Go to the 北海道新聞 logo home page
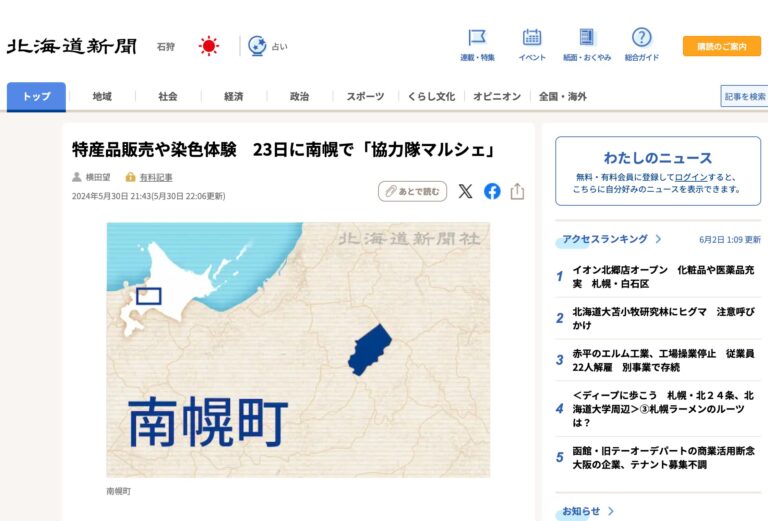The height and width of the screenshot is (521, 768). point(72,47)
